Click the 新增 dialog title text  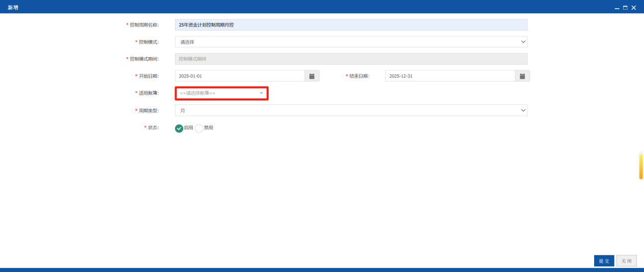coord(13,8)
